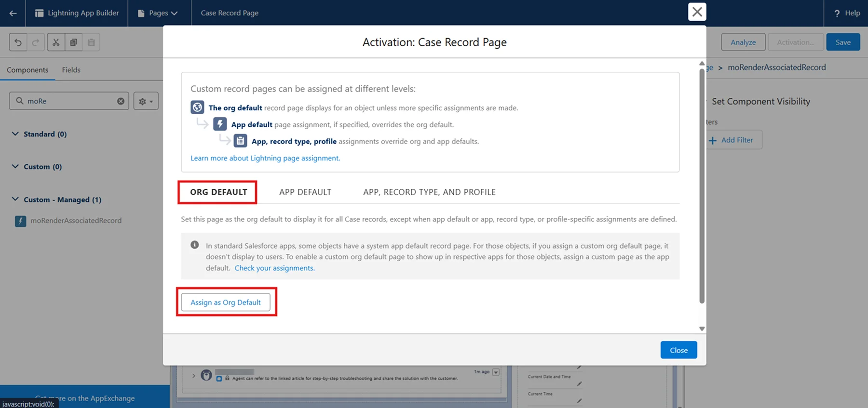Viewport: 868px width, 408px height.
Task: Open the Pages dropdown menu
Action: click(x=158, y=13)
